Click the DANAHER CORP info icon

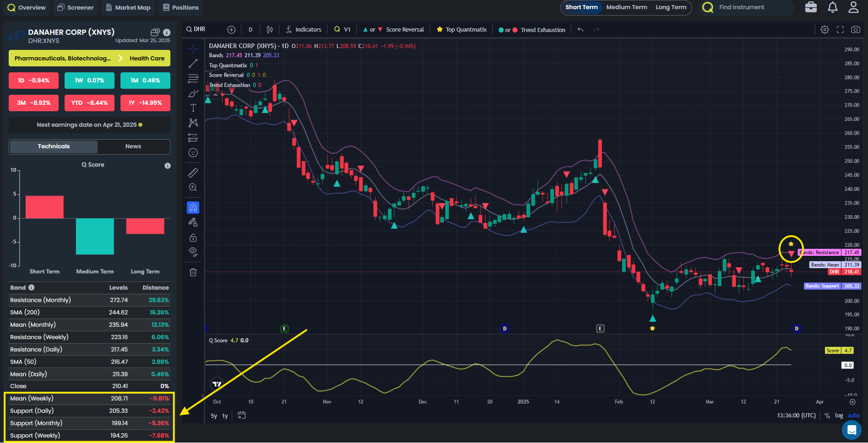[167, 32]
